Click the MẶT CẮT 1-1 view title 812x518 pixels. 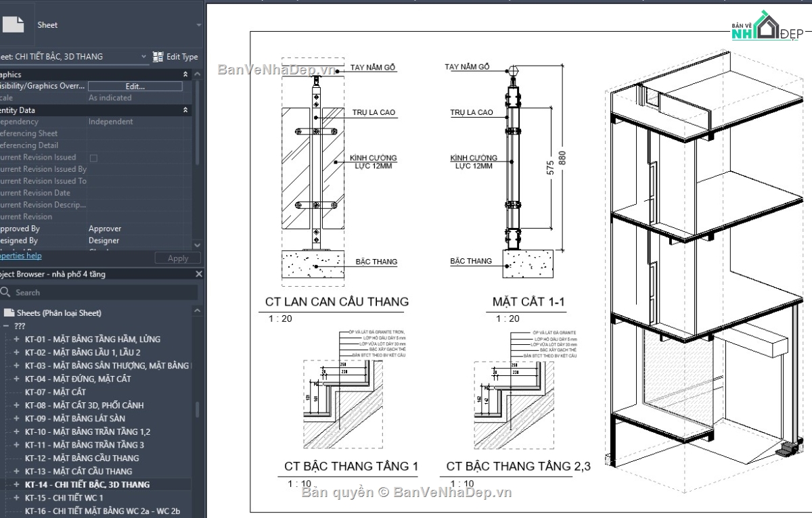pos(528,302)
